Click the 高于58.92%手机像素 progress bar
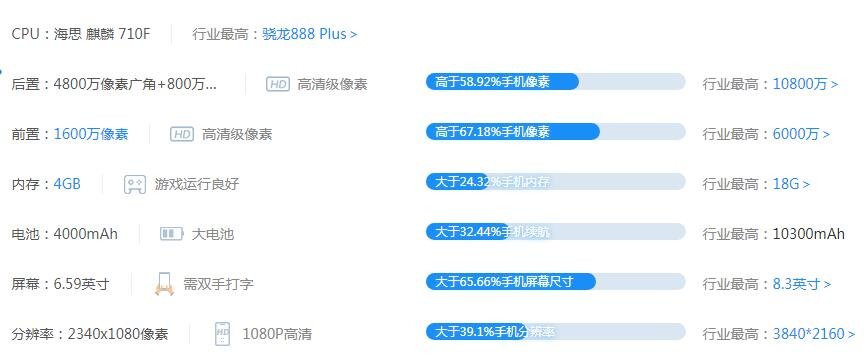 (x=555, y=82)
